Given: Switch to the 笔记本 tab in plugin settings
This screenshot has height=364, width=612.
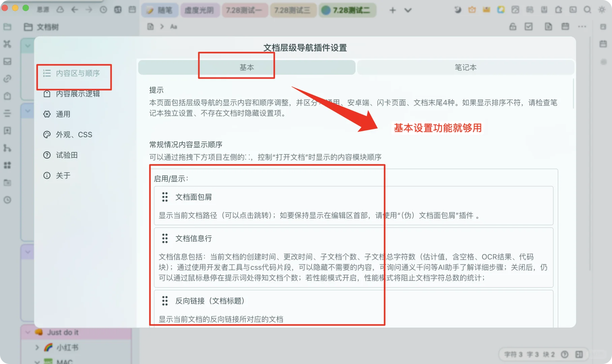Looking at the screenshot, I should click(x=465, y=67).
